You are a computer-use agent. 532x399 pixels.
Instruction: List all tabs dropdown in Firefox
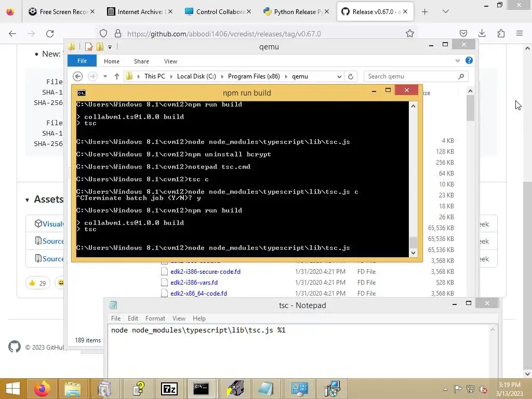pyautogui.click(x=446, y=12)
